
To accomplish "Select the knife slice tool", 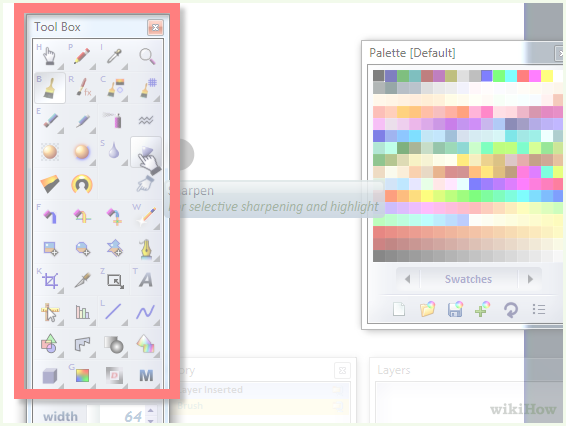I will click(x=82, y=280).
